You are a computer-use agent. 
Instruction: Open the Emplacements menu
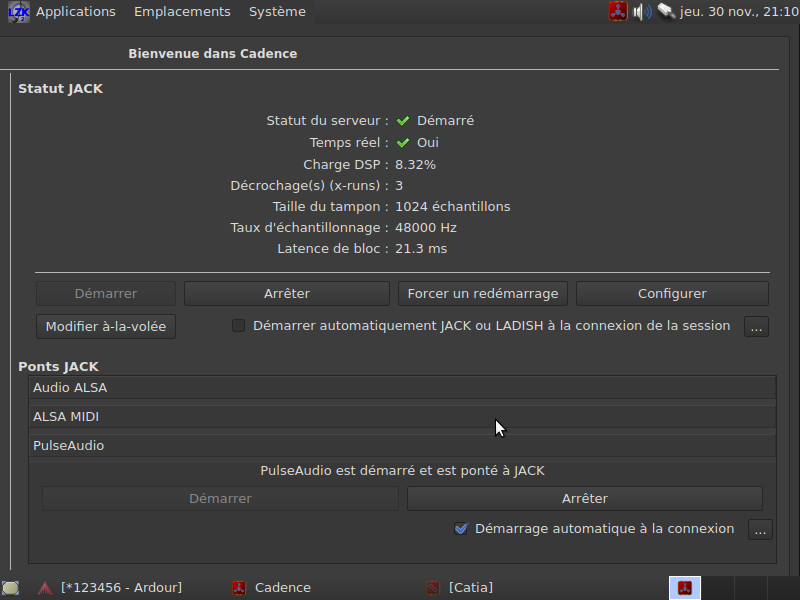tap(182, 11)
